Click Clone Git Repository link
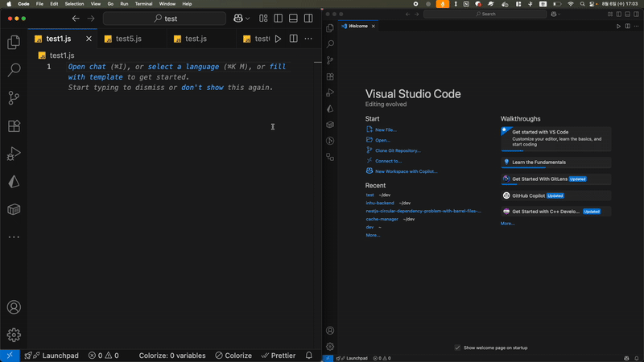This screenshot has width=644, height=362. point(398,150)
